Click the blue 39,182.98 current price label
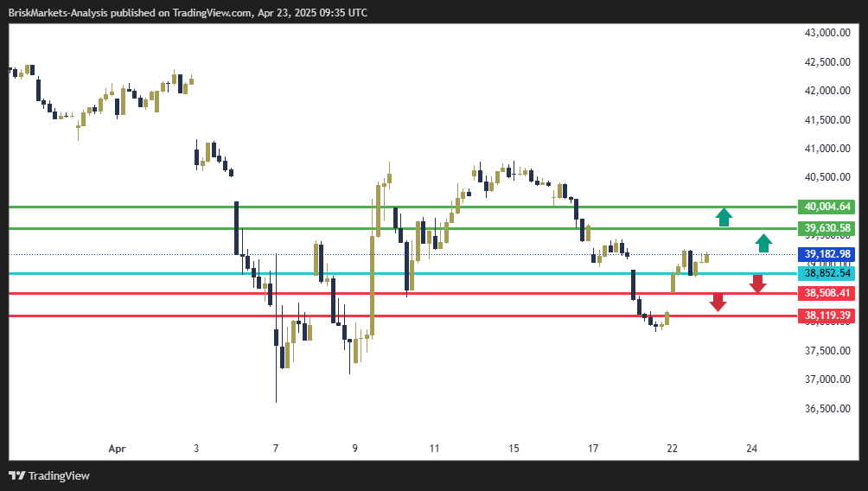Image resolution: width=868 pixels, height=491 pixels. [828, 254]
